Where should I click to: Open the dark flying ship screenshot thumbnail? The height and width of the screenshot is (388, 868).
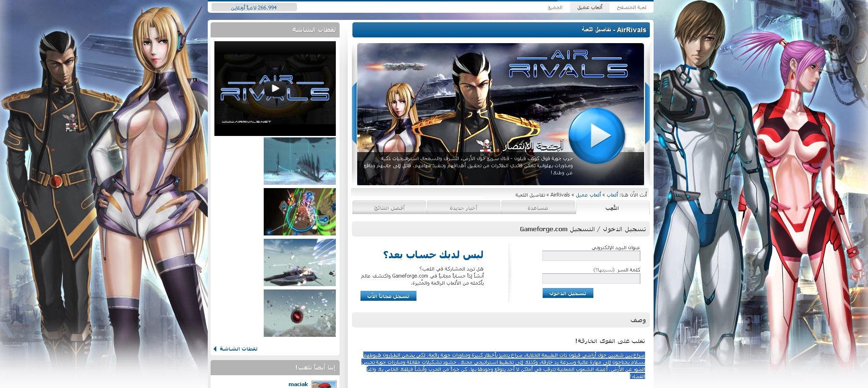pyautogui.click(x=300, y=262)
